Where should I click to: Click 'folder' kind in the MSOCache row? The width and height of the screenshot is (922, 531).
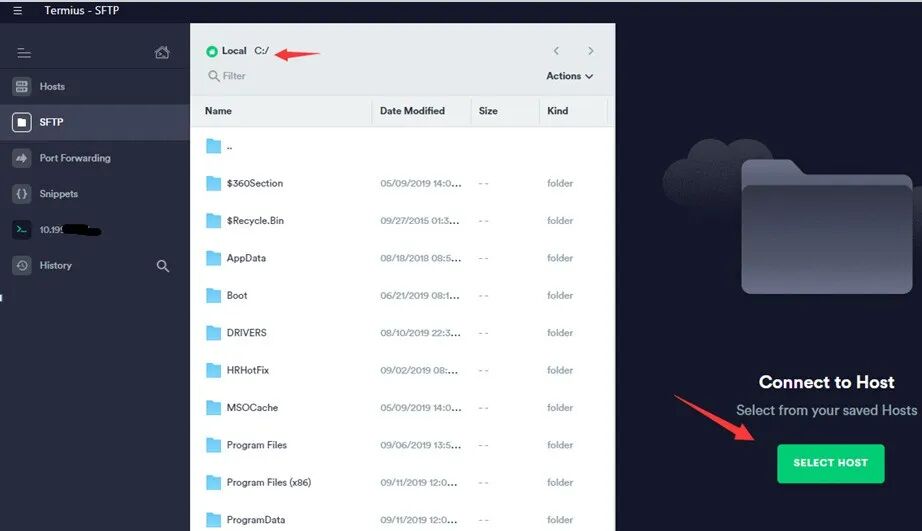click(560, 408)
